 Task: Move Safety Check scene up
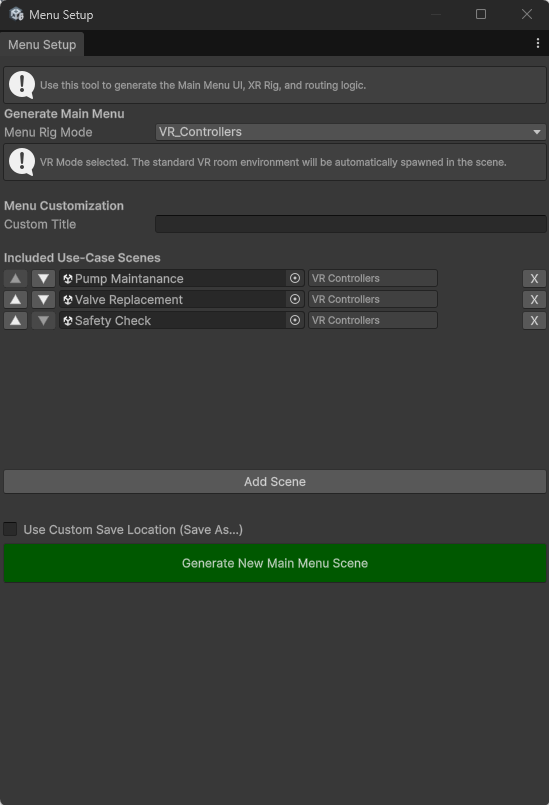15,320
